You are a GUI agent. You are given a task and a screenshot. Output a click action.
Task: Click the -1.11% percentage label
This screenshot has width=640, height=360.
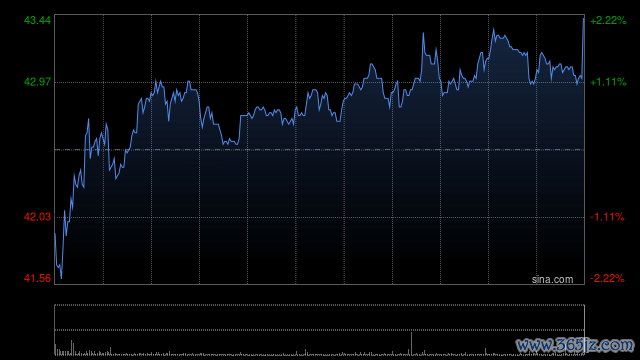tap(607, 217)
